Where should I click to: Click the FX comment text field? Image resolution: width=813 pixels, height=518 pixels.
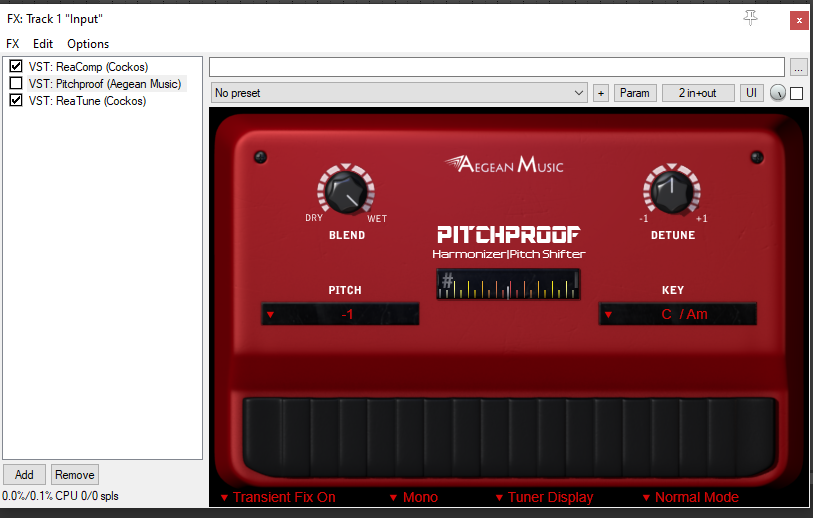click(x=497, y=67)
